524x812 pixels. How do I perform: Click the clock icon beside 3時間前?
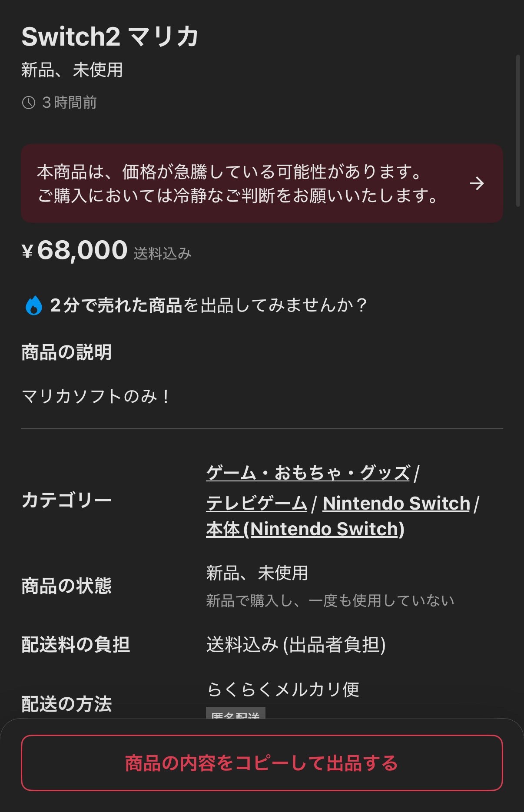tap(29, 103)
